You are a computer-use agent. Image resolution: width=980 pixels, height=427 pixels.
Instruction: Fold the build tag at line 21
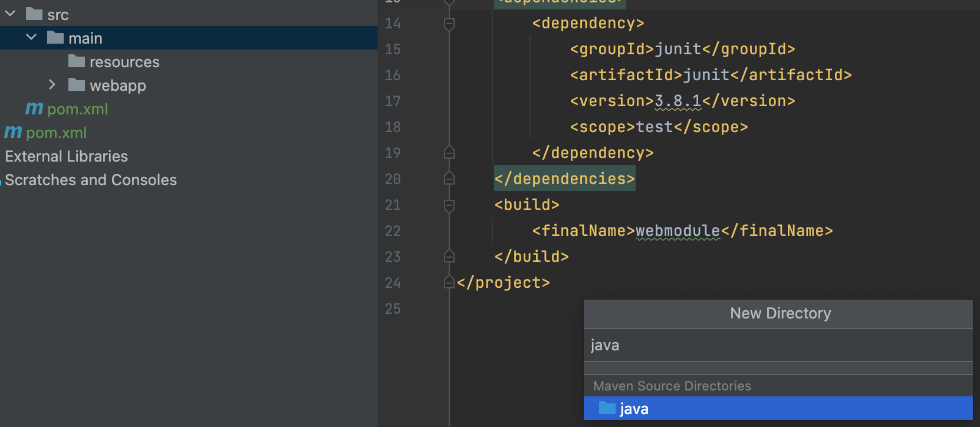coord(449,205)
